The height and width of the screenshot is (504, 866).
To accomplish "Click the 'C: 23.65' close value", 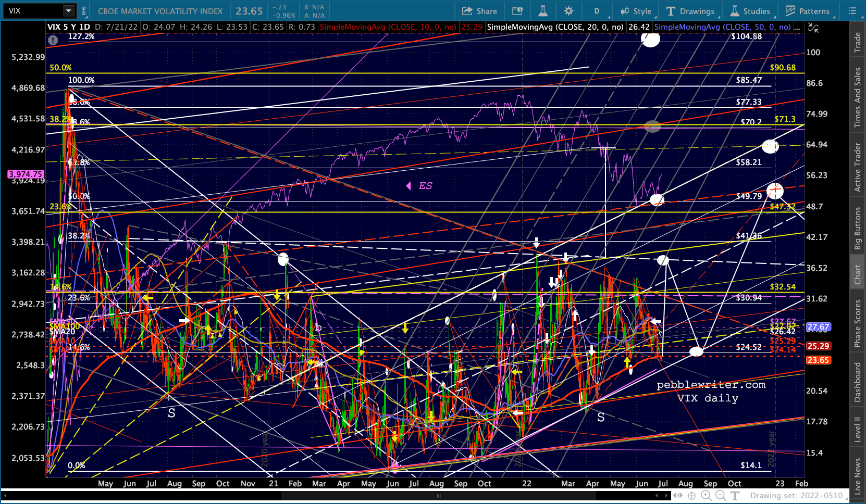I will point(268,27).
